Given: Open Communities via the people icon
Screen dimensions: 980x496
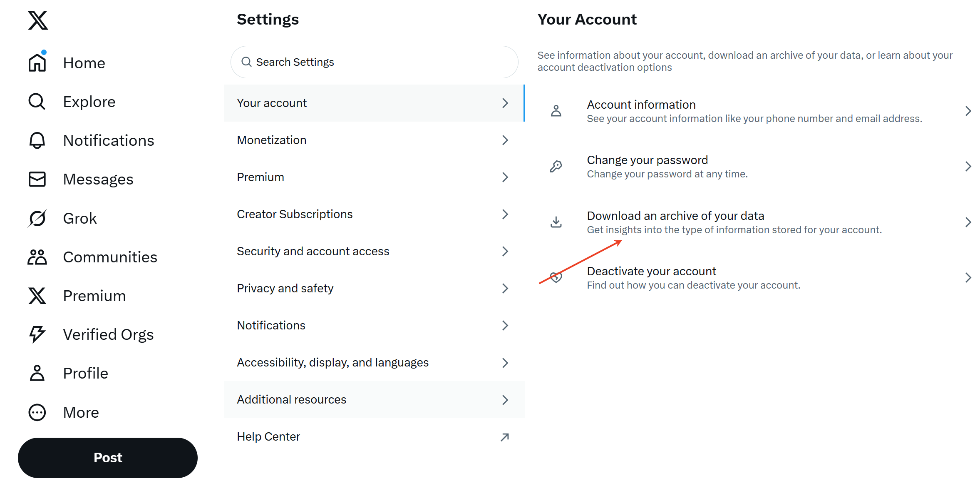Looking at the screenshot, I should [37, 257].
